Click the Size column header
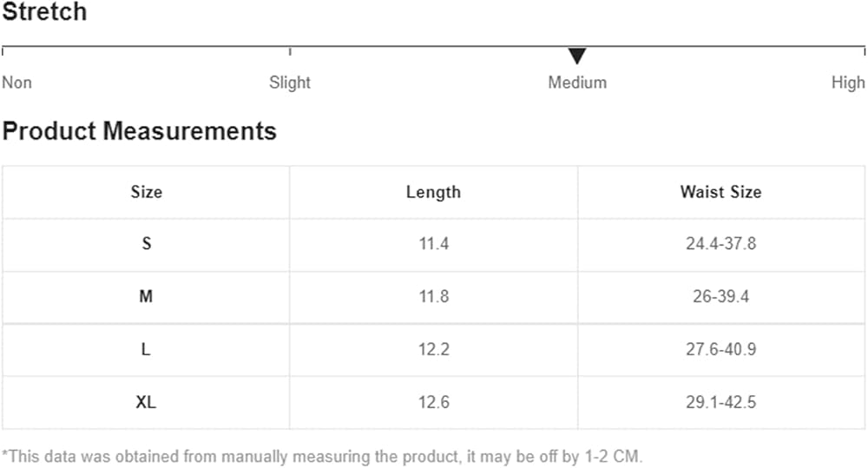The image size is (868, 468). click(x=146, y=192)
